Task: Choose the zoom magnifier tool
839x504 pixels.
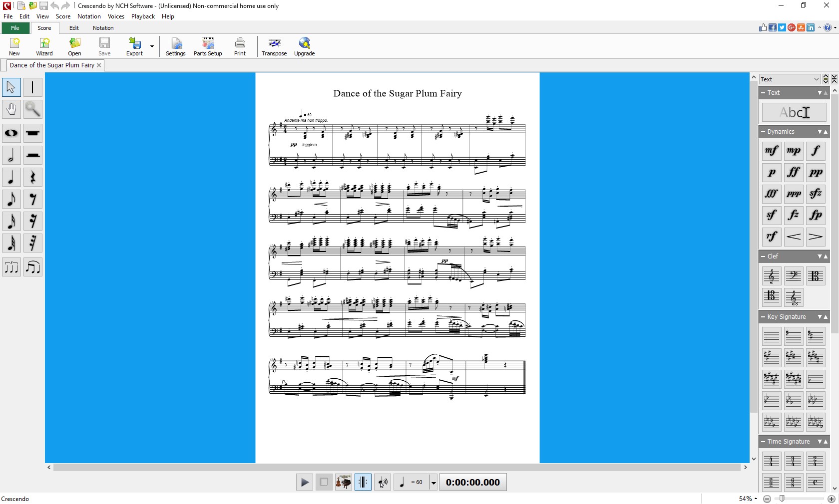Action: pyautogui.click(x=33, y=109)
